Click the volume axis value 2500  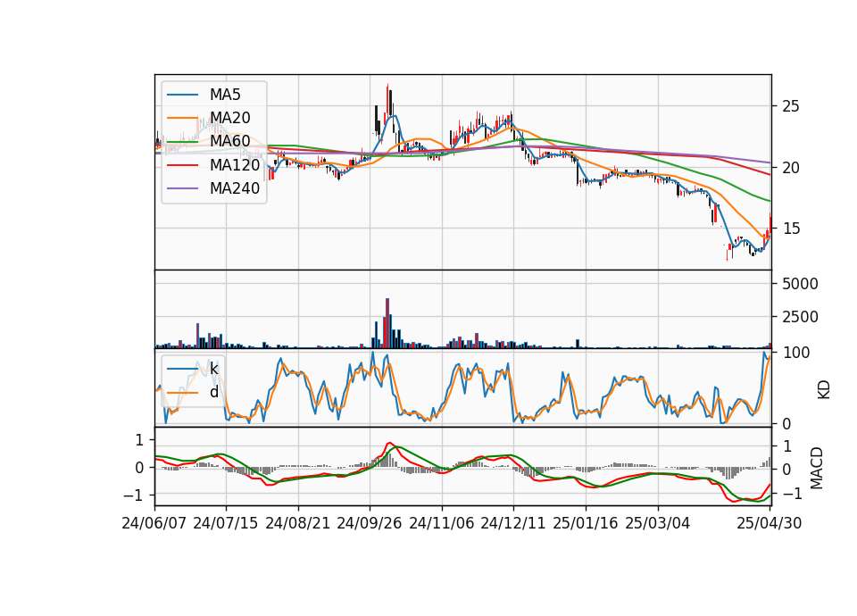coord(800,317)
